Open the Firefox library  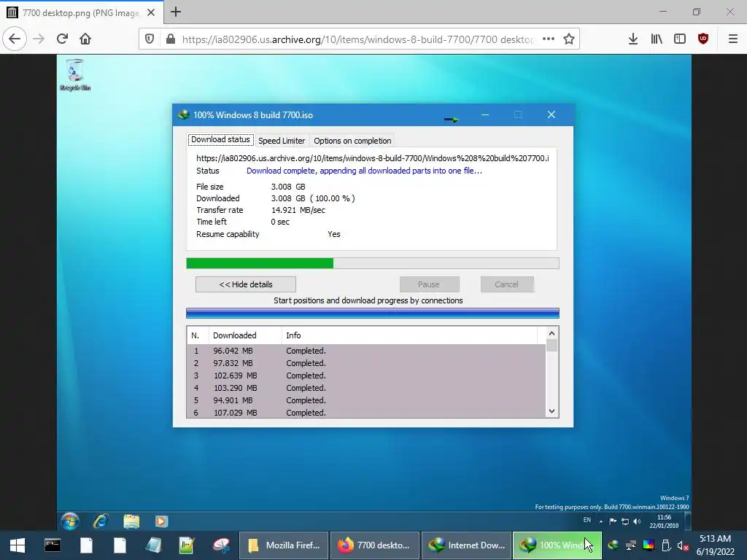click(x=657, y=39)
